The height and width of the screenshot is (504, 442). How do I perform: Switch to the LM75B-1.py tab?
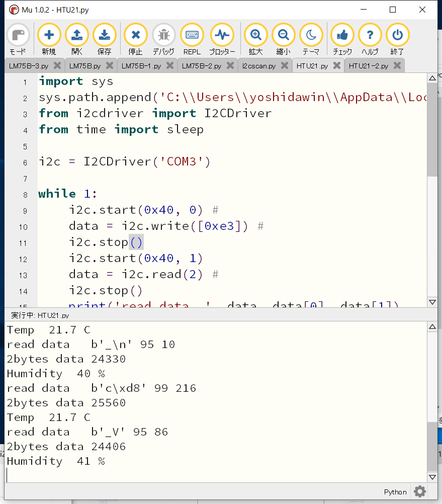pos(141,66)
